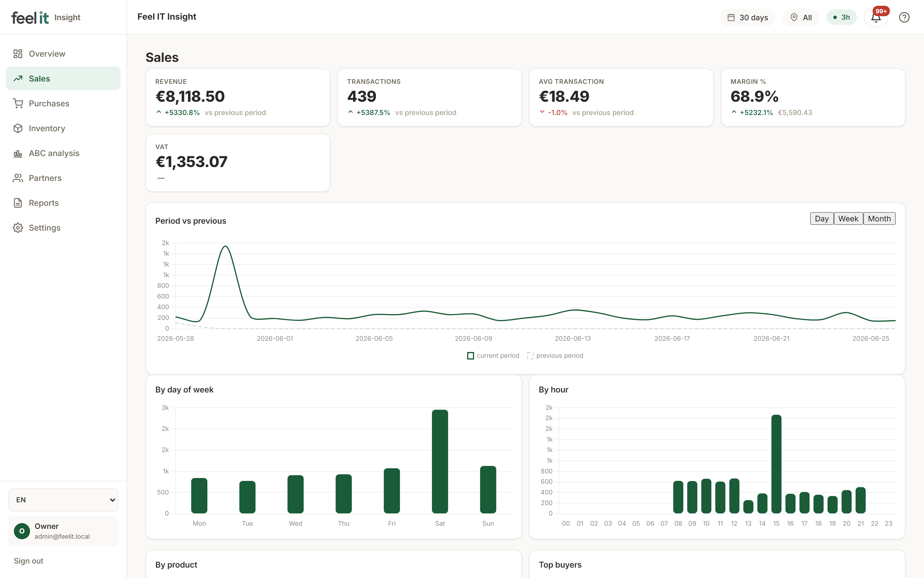Screen dimensions: 924x578
Task: Click the Margin % 68.9% card
Action: coord(813,97)
